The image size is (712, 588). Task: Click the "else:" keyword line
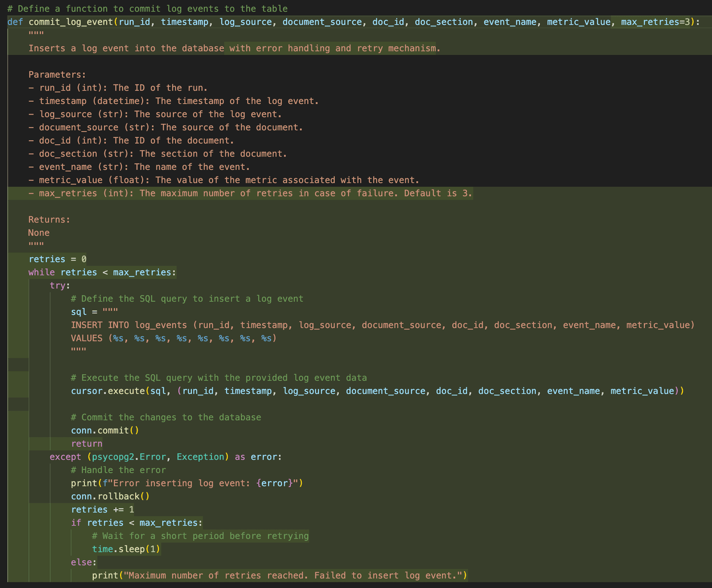(x=84, y=563)
